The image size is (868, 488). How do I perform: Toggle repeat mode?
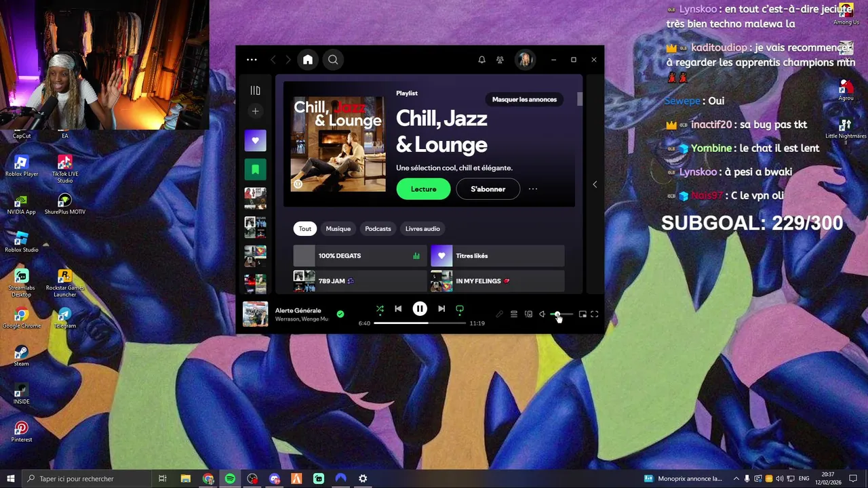pyautogui.click(x=460, y=309)
